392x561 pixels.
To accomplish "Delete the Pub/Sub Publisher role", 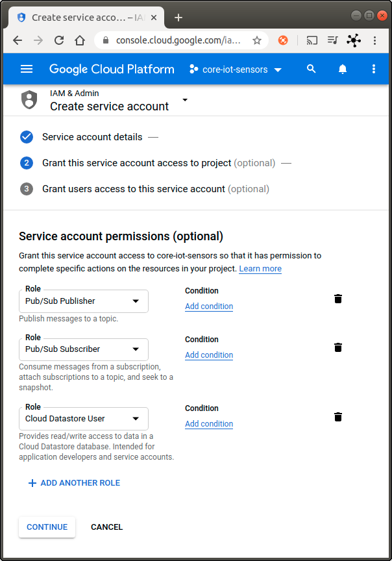I will tap(337, 299).
